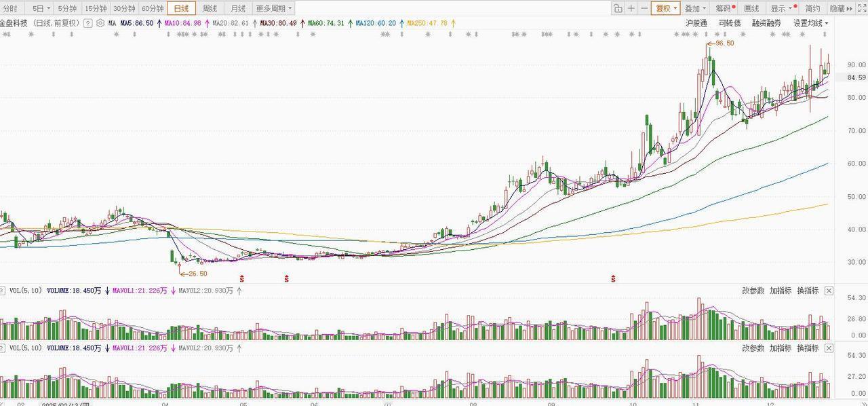Open the 设置均线 dropdown
This screenshot has height=406, width=868.
[810, 23]
